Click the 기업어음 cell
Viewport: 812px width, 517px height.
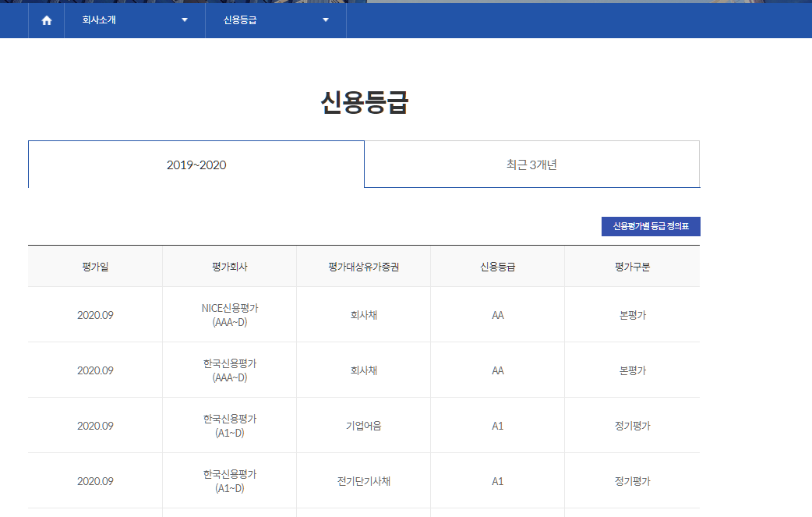tap(364, 426)
